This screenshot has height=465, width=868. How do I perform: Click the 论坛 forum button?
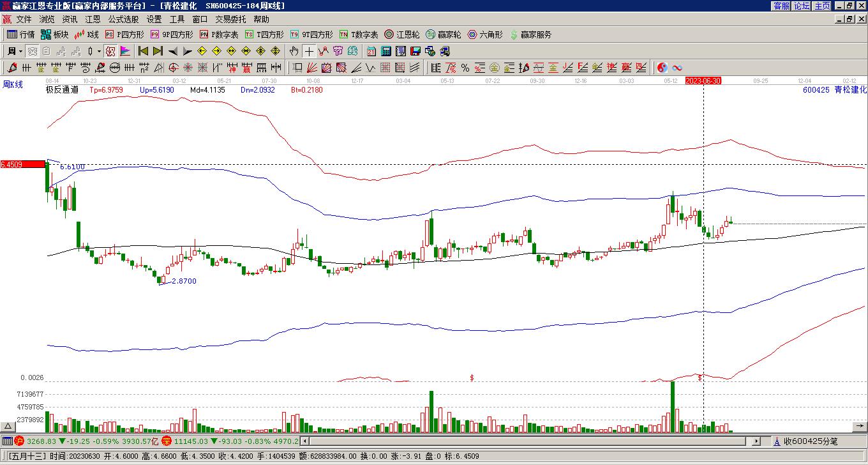tap(802, 6)
